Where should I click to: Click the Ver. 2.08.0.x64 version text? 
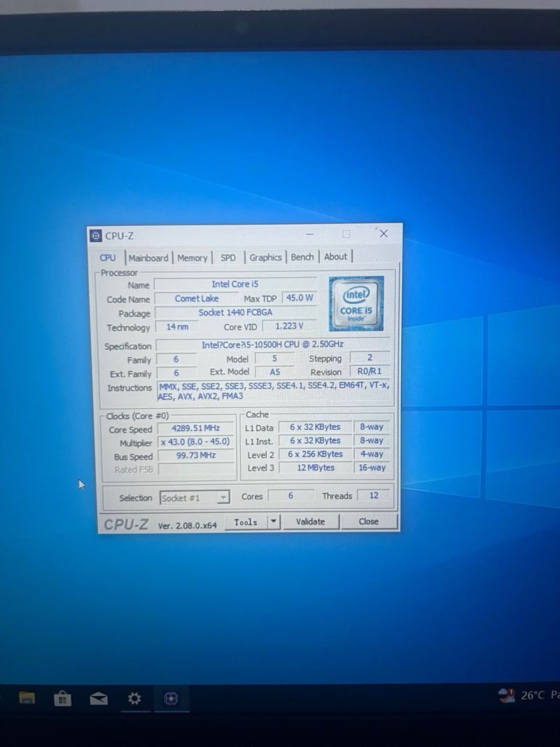187,526
